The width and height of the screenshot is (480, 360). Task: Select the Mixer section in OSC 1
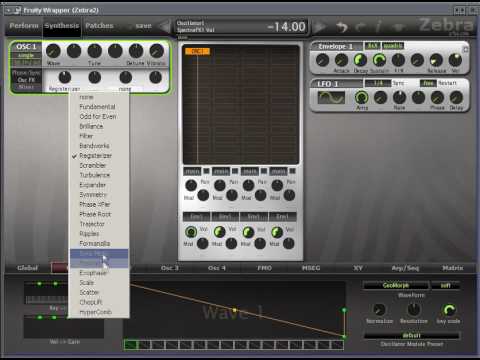[26, 87]
